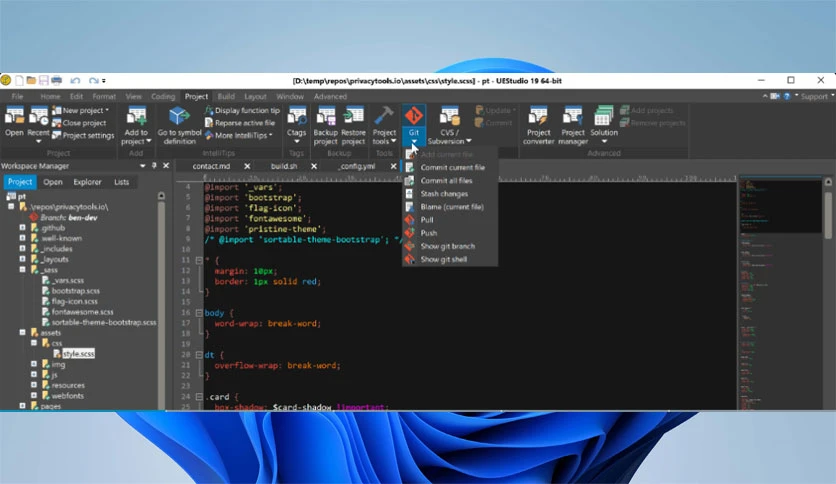The height and width of the screenshot is (484, 836).
Task: Open the File menu
Action: click(18, 96)
